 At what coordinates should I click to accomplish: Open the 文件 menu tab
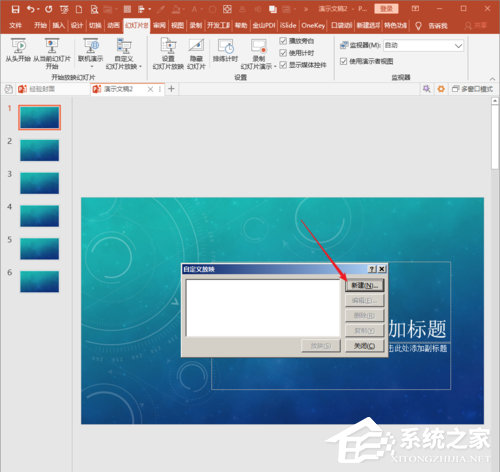15,25
